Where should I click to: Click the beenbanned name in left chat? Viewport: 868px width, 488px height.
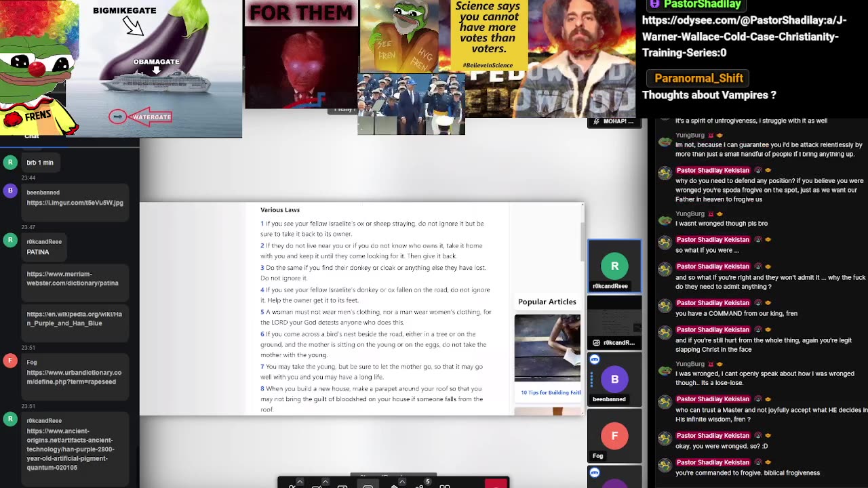[43, 192]
